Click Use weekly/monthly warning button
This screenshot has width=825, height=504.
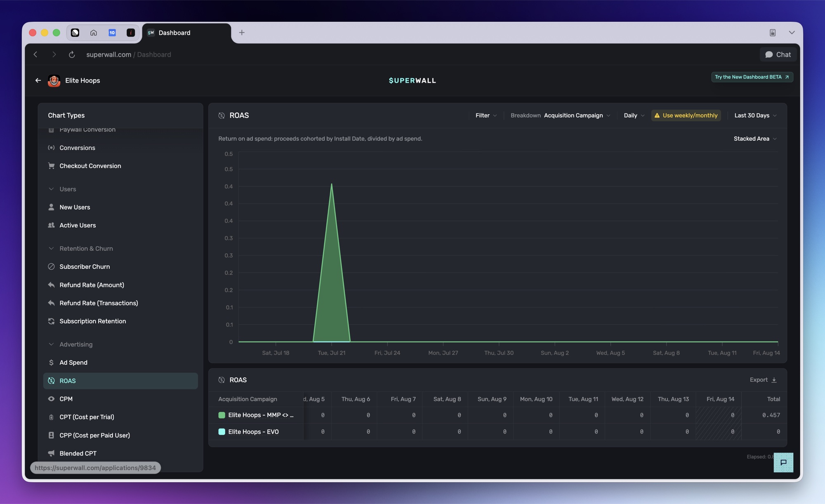coord(686,115)
